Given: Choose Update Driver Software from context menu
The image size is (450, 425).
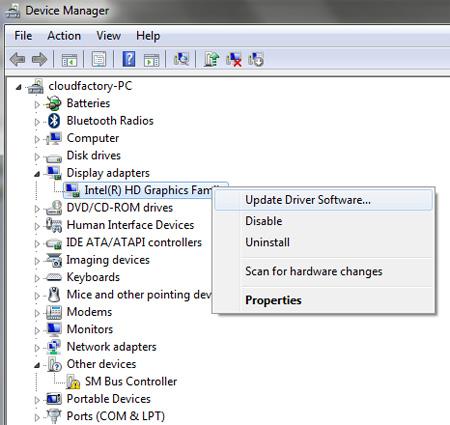Looking at the screenshot, I should tap(323, 200).
